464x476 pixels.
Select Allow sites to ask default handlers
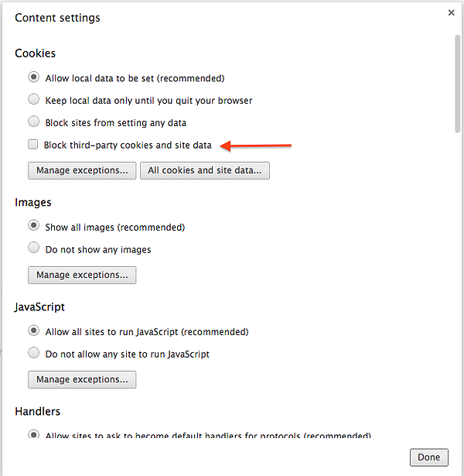click(33, 435)
